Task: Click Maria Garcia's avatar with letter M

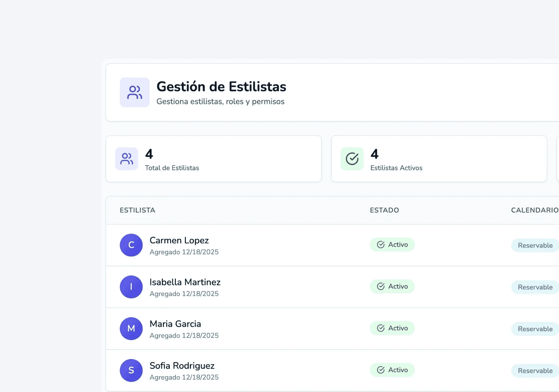Action: click(131, 328)
